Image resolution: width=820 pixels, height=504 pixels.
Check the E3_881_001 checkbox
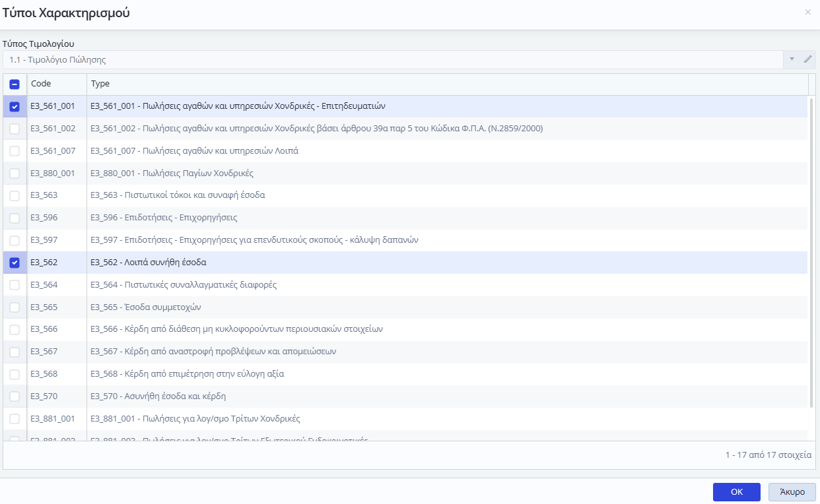(15, 419)
